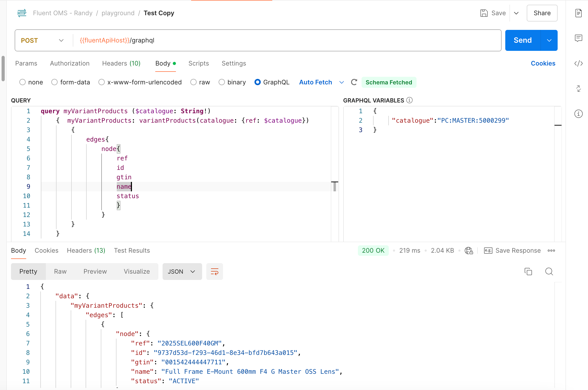Image resolution: width=588 pixels, height=390 pixels.
Task: Click the GraphQL variables info icon
Action: (409, 100)
